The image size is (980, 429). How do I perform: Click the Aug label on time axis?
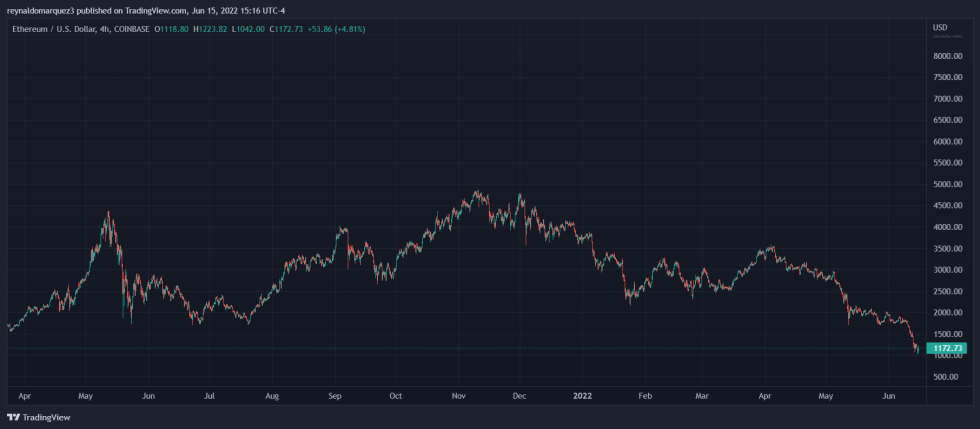coord(272,395)
